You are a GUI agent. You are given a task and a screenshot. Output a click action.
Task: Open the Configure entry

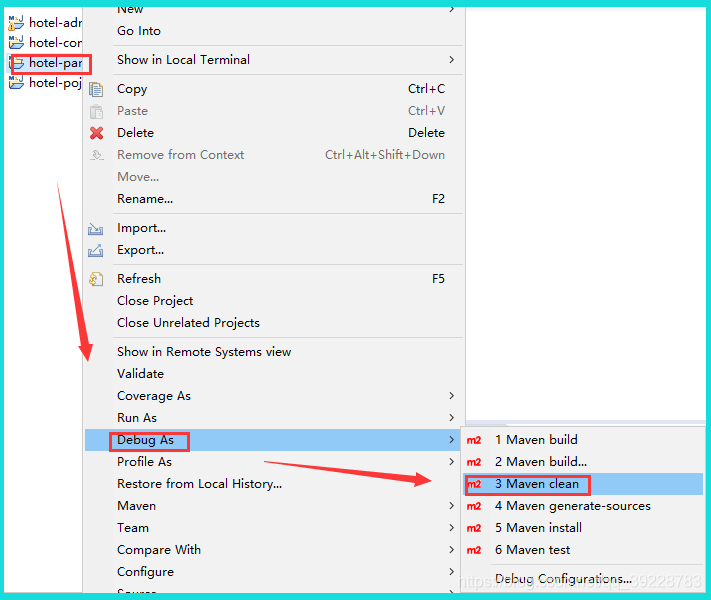pos(145,572)
